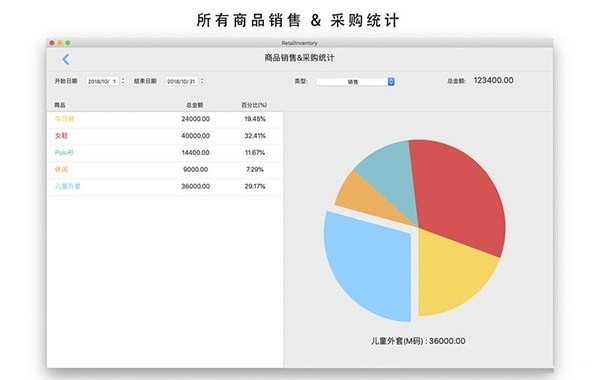Click the 14400.00 amount cell
Screen dimensions: 600x380
pyautogui.click(x=196, y=153)
